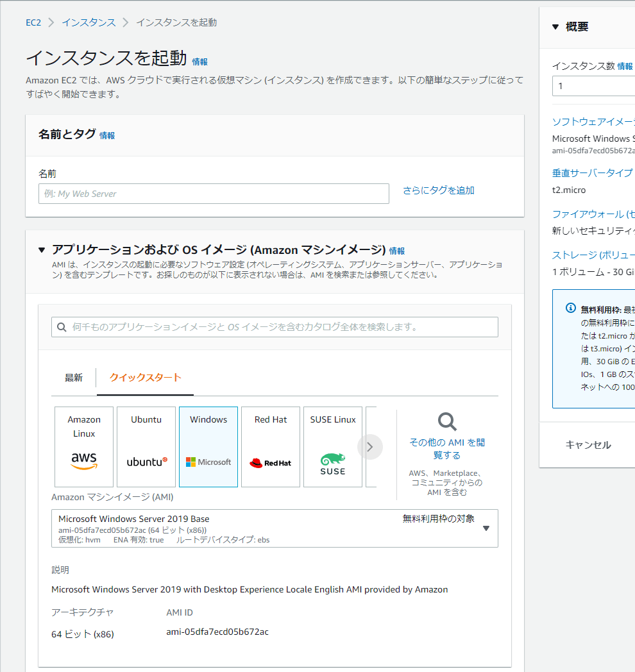Click その他の AMI を閲覧する link
635x672 pixels.
pos(447,449)
